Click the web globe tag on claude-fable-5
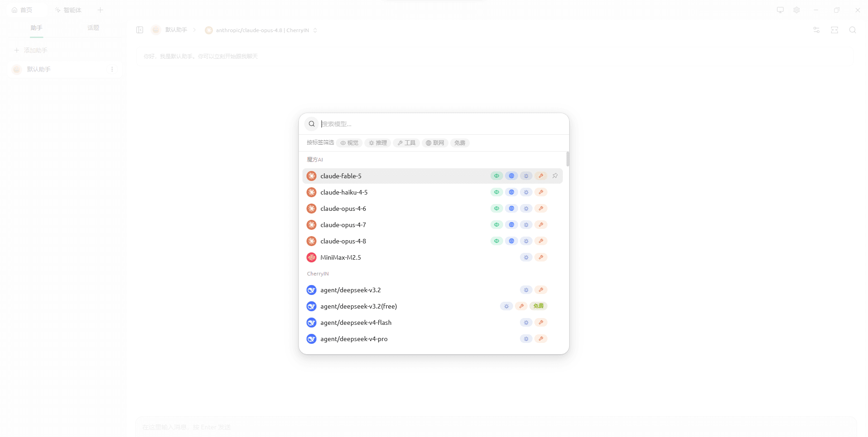The height and width of the screenshot is (437, 868). [x=511, y=176]
